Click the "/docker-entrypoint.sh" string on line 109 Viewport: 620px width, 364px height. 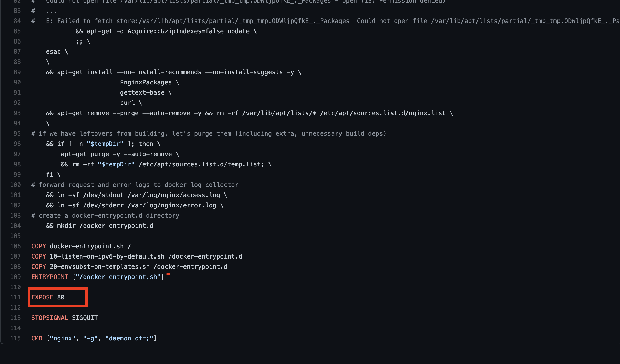point(118,277)
